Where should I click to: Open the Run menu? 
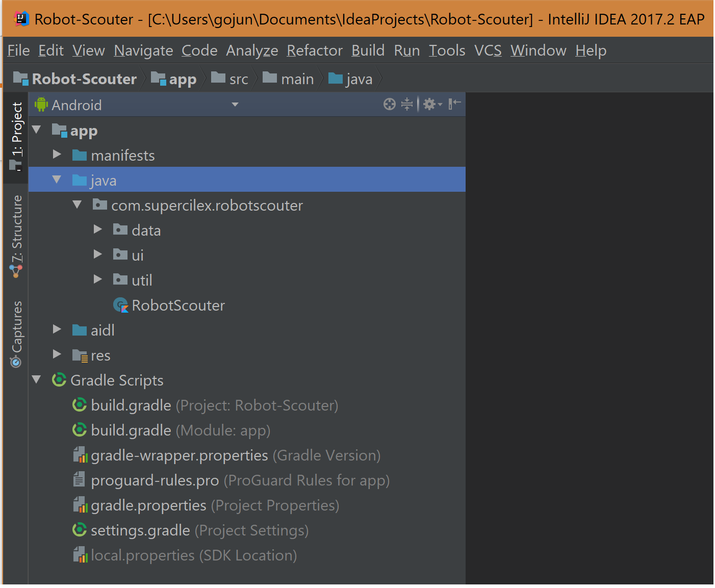click(x=407, y=50)
